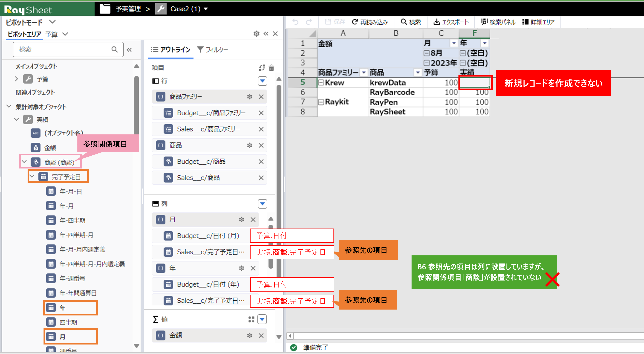Open the 検索 search tool

(411, 22)
